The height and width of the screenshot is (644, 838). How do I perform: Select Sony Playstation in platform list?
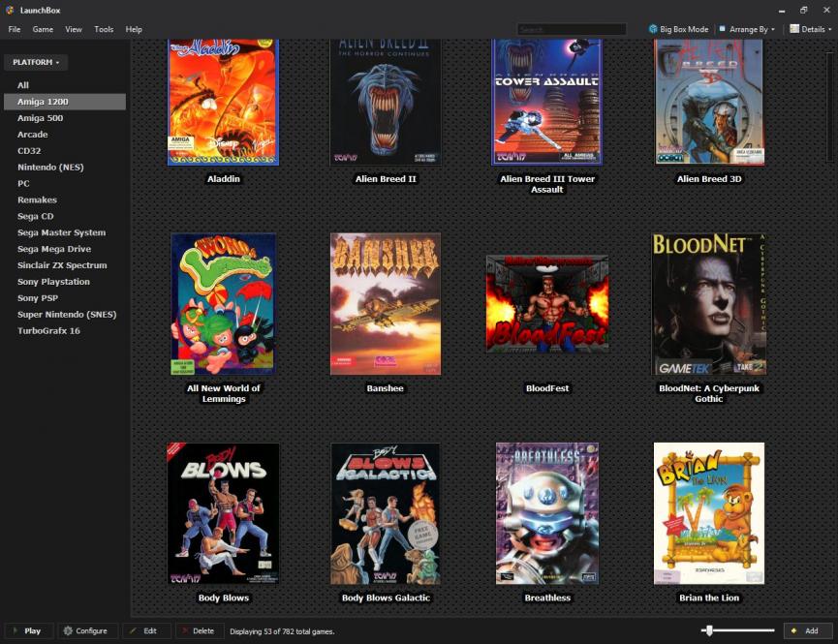pos(53,282)
